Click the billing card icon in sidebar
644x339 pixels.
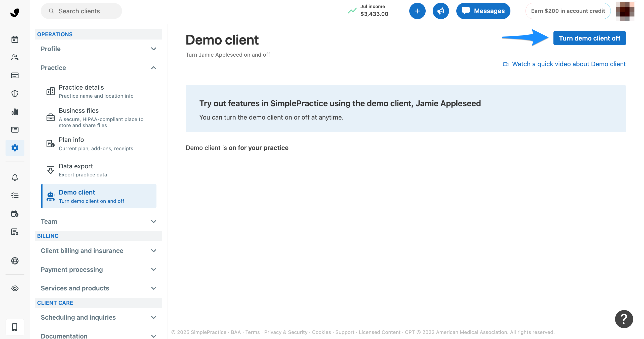click(x=15, y=76)
